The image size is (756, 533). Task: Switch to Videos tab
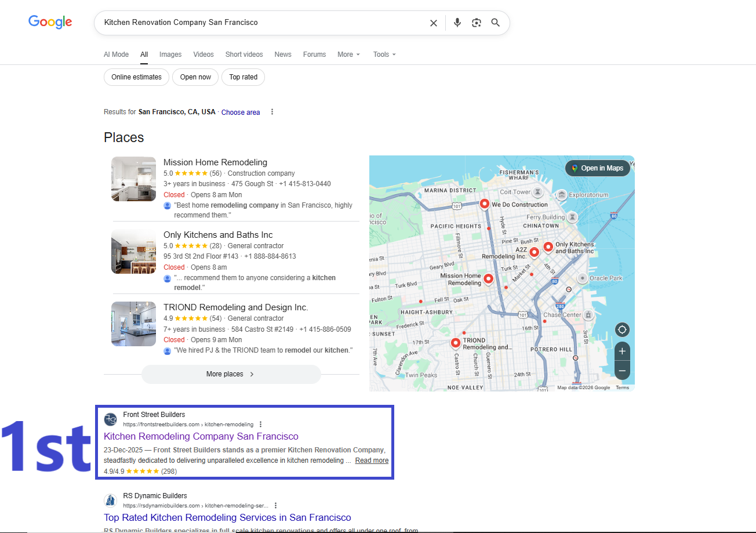coord(203,55)
